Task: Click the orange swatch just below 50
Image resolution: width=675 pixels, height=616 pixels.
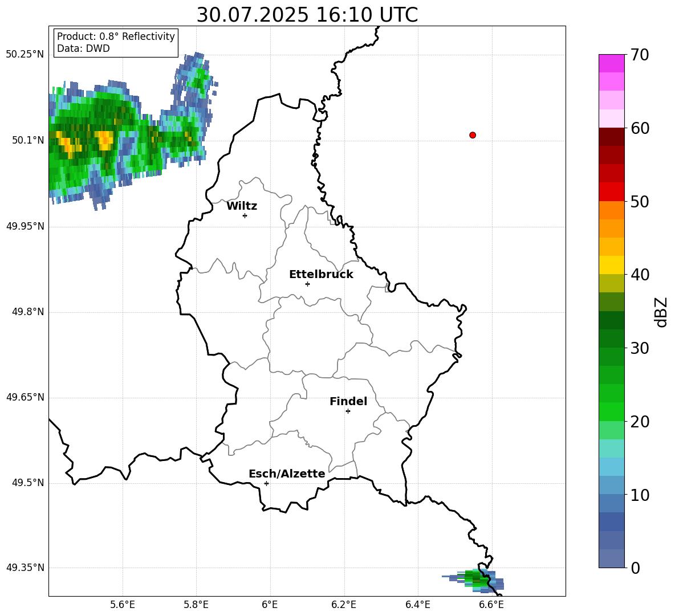Action: [x=611, y=210]
